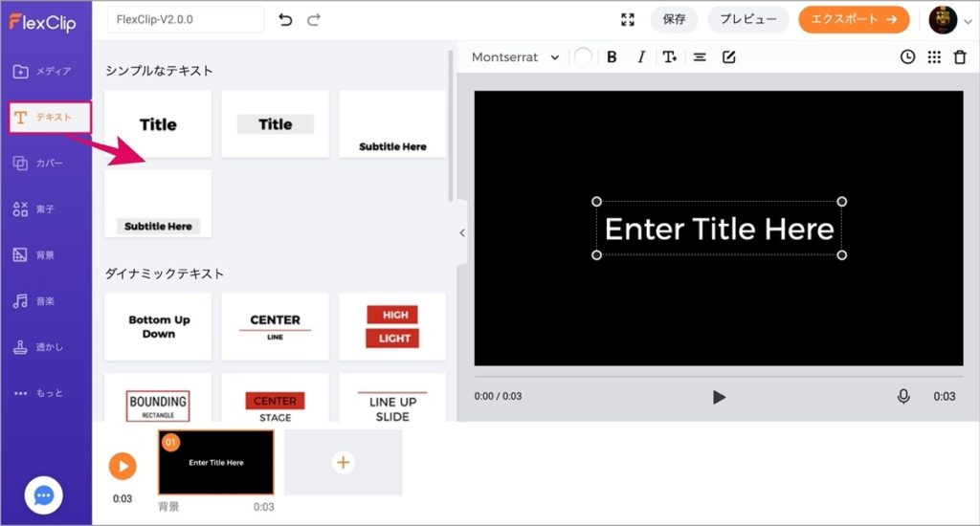980x526 pixels.
Task: Collapse the text panel with side arrow
Action: 462,232
